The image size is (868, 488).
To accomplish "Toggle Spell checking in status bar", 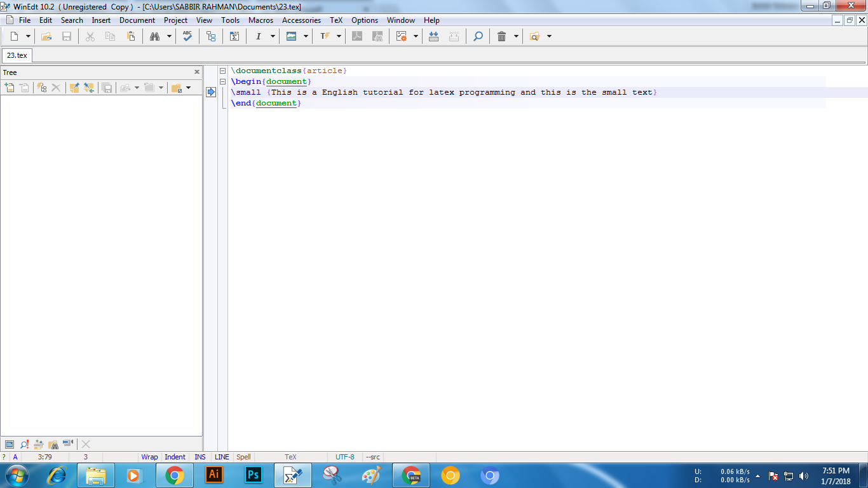I will (x=243, y=457).
